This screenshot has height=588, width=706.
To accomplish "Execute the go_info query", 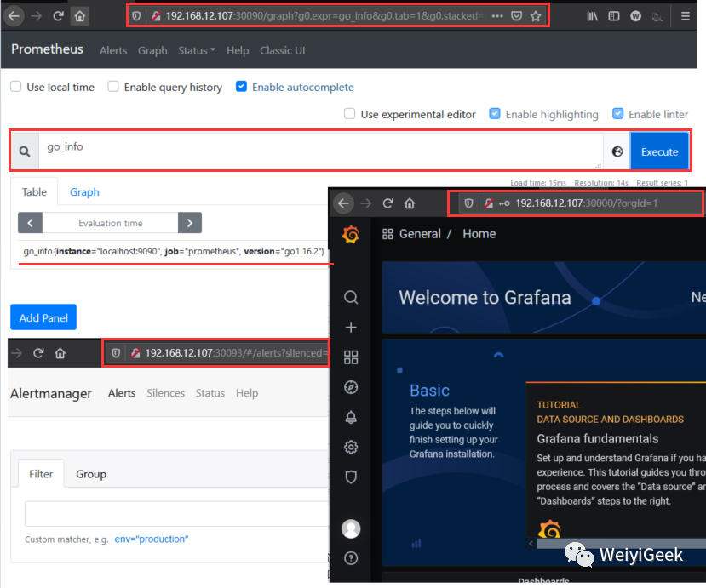I will [659, 151].
